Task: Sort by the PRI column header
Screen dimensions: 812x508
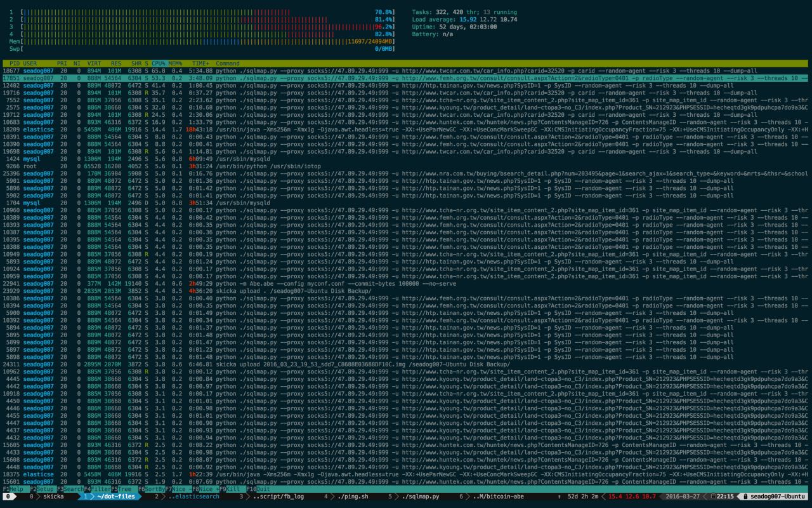Action: tap(62, 63)
